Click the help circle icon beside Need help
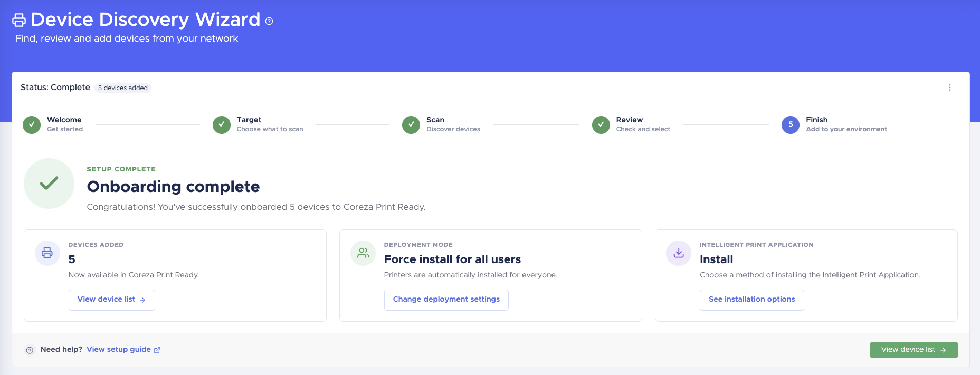980x375 pixels. coord(30,350)
